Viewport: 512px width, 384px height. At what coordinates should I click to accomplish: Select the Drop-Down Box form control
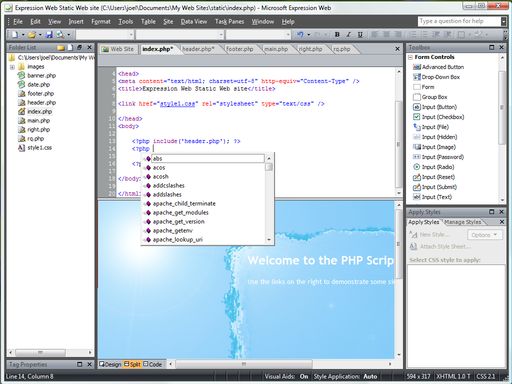click(436, 77)
